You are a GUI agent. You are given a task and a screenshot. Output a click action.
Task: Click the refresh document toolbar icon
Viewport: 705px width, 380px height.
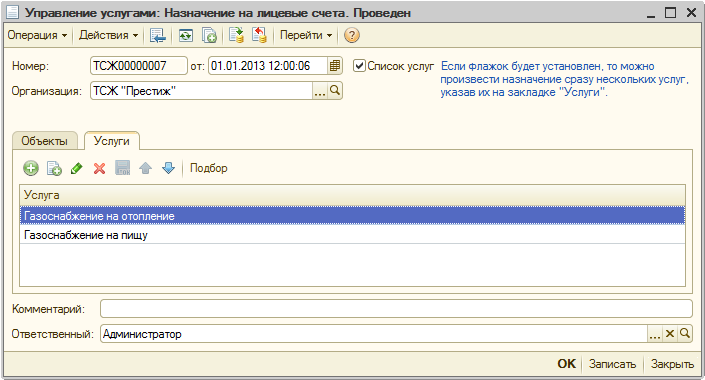coord(186,35)
